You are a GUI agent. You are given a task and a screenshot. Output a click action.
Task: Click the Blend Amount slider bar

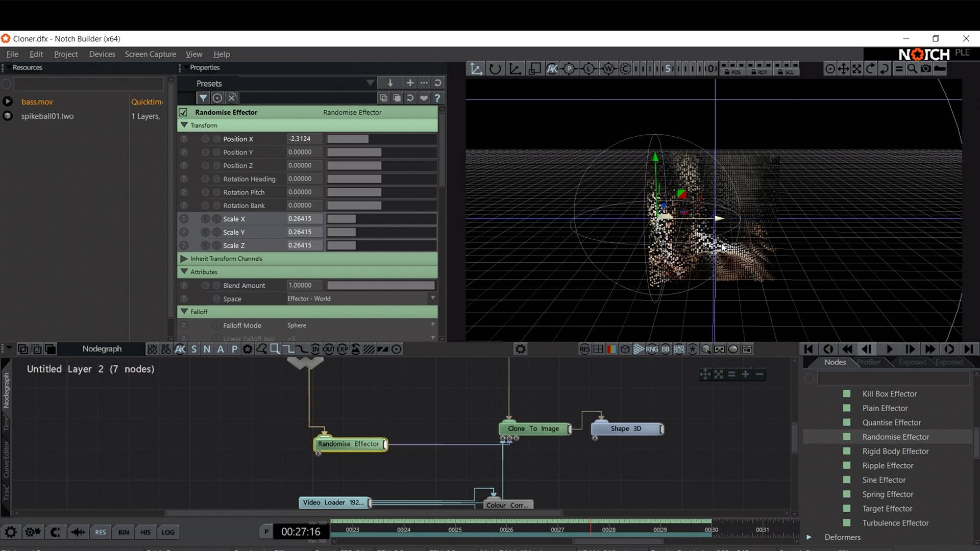pos(381,285)
